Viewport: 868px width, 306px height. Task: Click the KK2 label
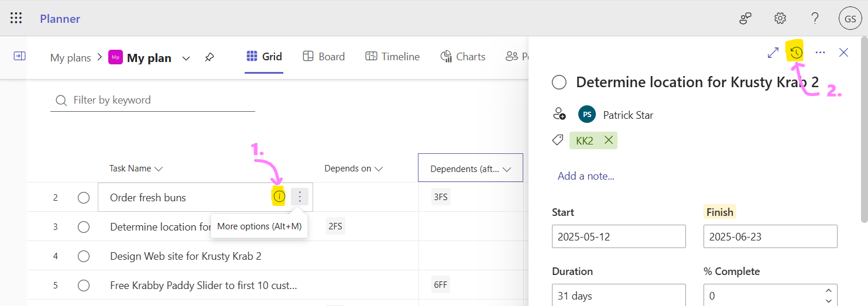point(585,140)
